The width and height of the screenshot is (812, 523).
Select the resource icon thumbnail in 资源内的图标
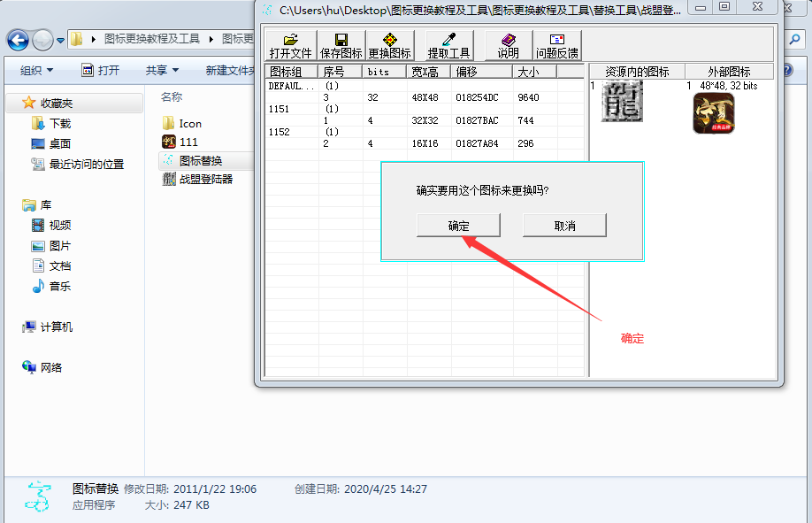point(622,101)
